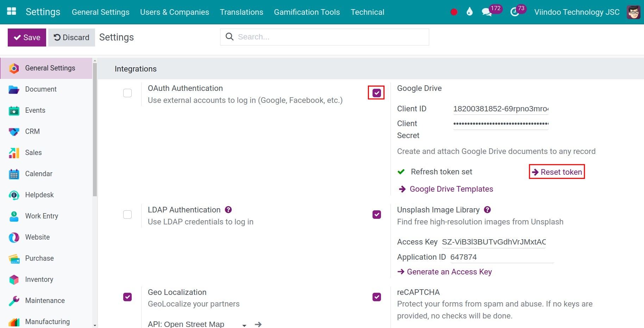Uncheck the Unsplash Image Library checkbox
The width and height of the screenshot is (644, 328).
pos(377,215)
